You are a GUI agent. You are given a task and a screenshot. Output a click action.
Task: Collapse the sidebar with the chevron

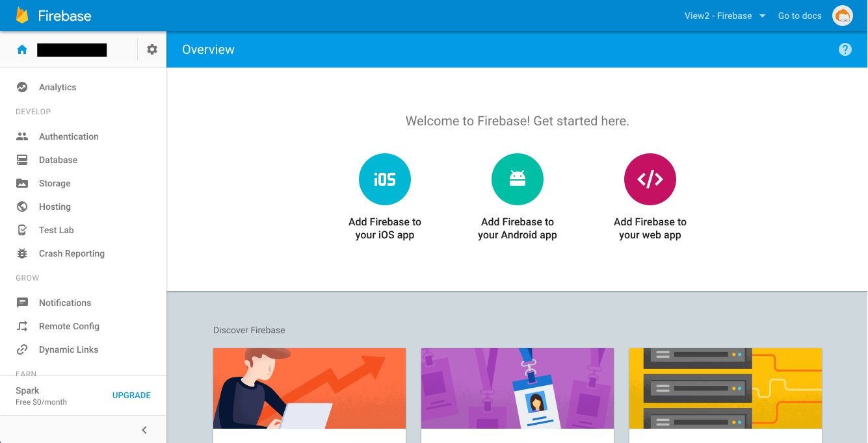(x=144, y=430)
